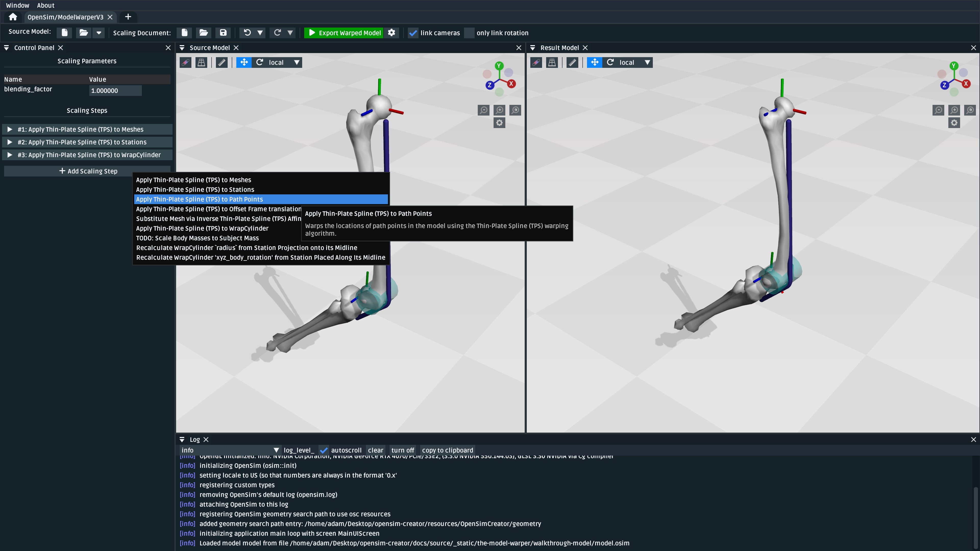
Task: Auto-focus camera in Source Model viewport
Action: (515, 110)
